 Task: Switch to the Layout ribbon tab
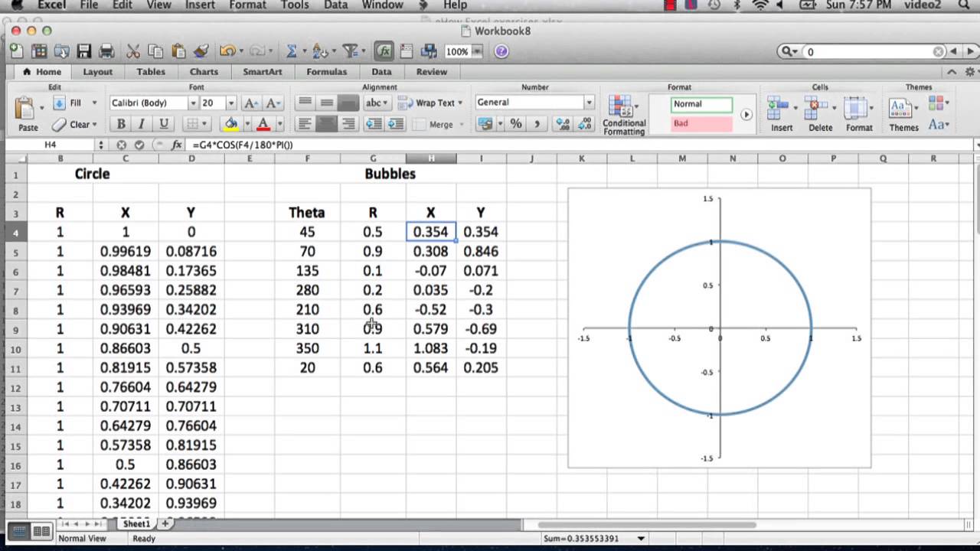[97, 71]
